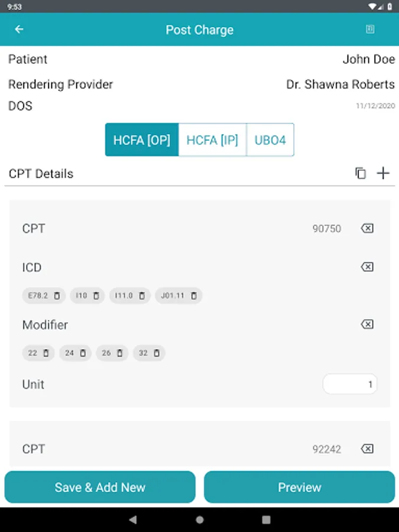The width and height of the screenshot is (399, 532).
Task: Delete ICD chip J01.11
Action: (194, 296)
